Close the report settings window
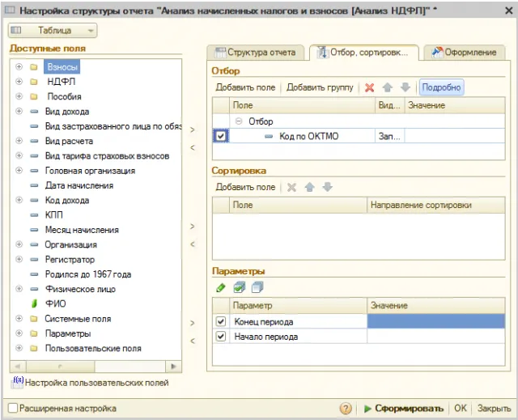This screenshot has height=420, width=518. [x=509, y=11]
